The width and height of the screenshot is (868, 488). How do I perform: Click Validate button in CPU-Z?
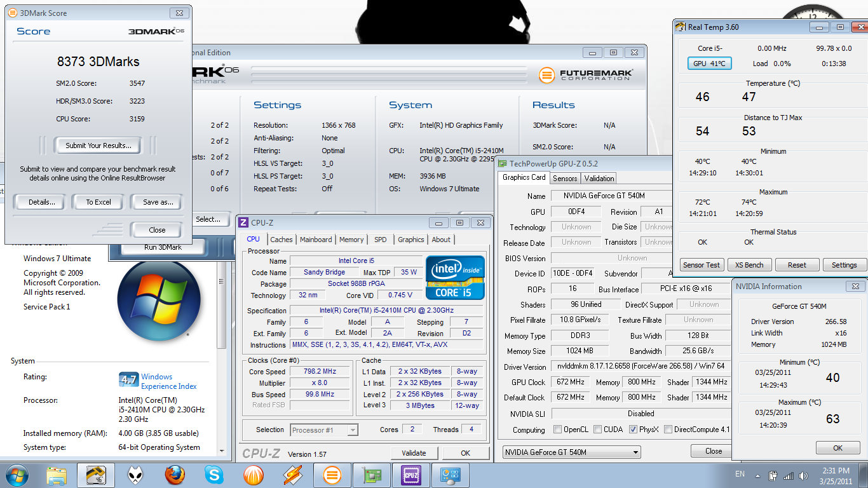(x=414, y=453)
